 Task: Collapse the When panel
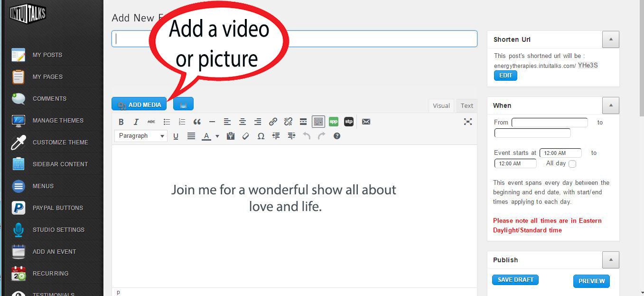point(611,105)
